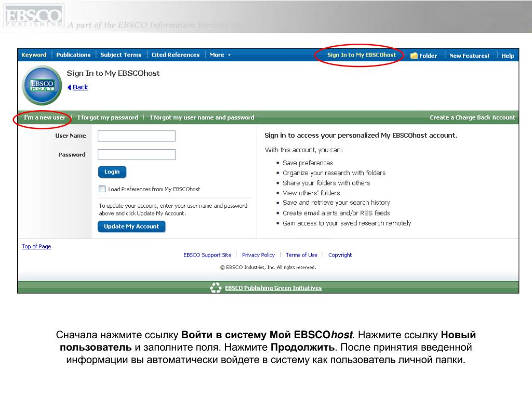Focus the User Name input field
The width and height of the screenshot is (532, 399).
click(137, 136)
